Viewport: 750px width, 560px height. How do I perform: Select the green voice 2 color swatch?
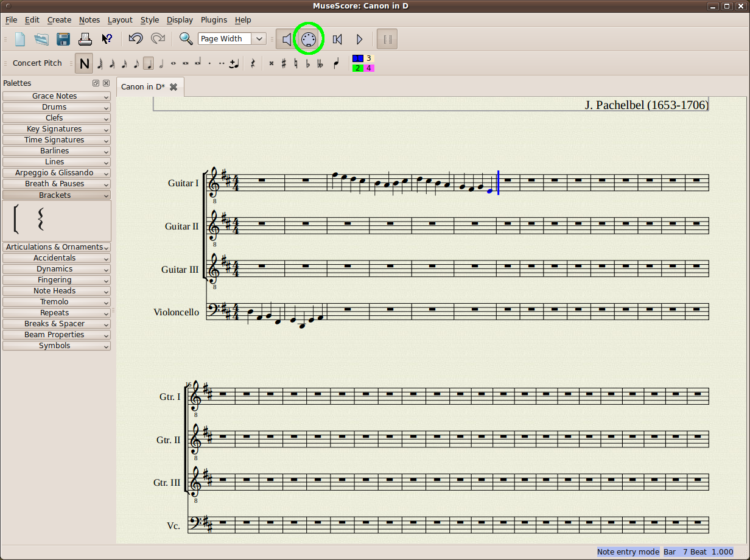click(x=357, y=68)
